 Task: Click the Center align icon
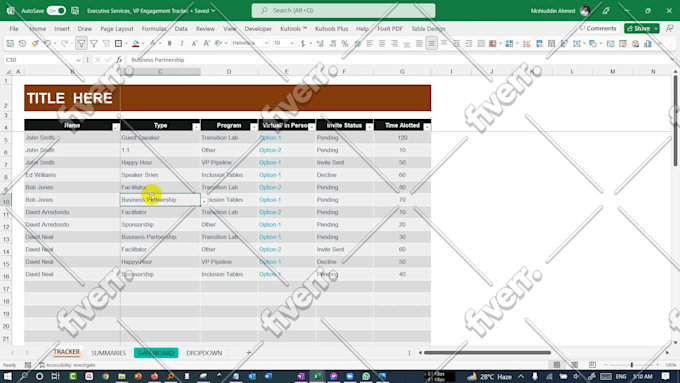coord(382,43)
